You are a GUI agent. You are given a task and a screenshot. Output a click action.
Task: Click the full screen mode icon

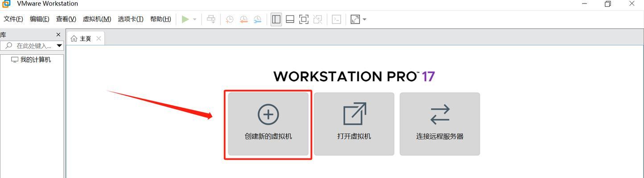[304, 19]
